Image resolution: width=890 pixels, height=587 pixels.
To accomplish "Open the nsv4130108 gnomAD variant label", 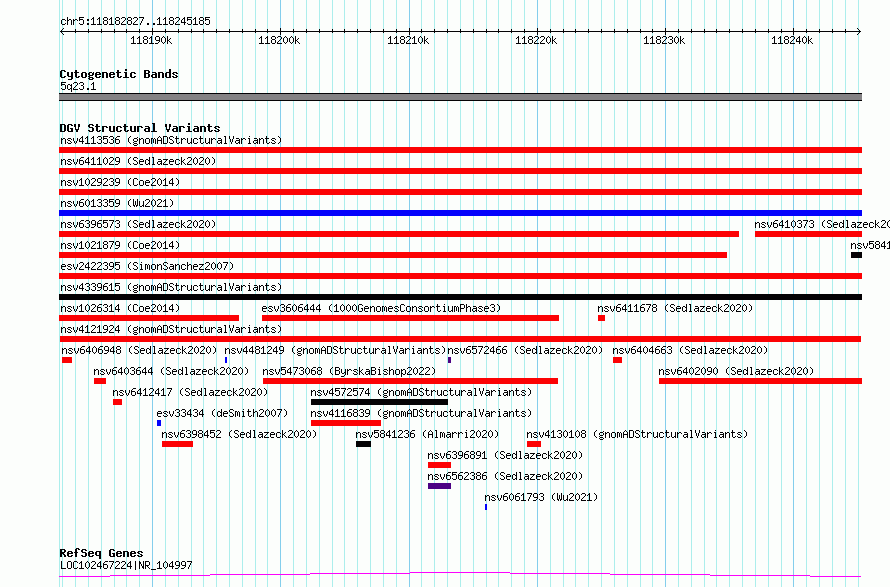I will [x=637, y=434].
